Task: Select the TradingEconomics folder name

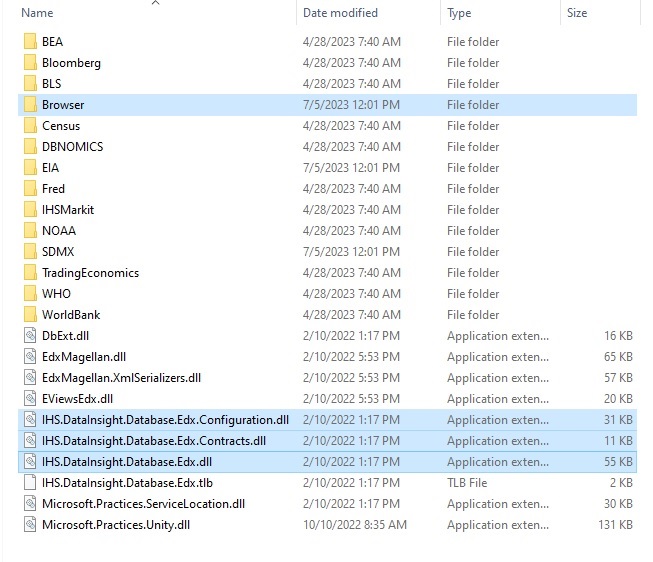Action: coord(90,273)
